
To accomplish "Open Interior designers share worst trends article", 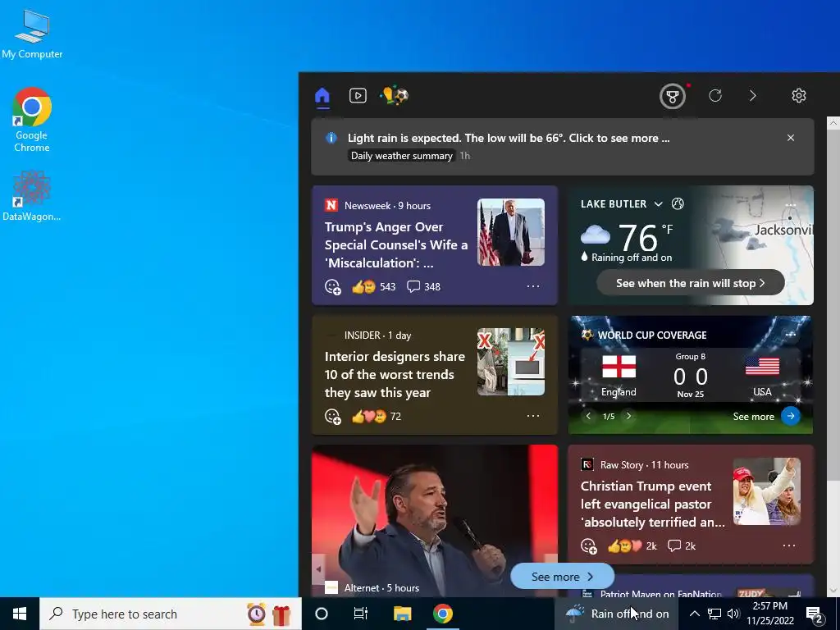I will [x=395, y=374].
